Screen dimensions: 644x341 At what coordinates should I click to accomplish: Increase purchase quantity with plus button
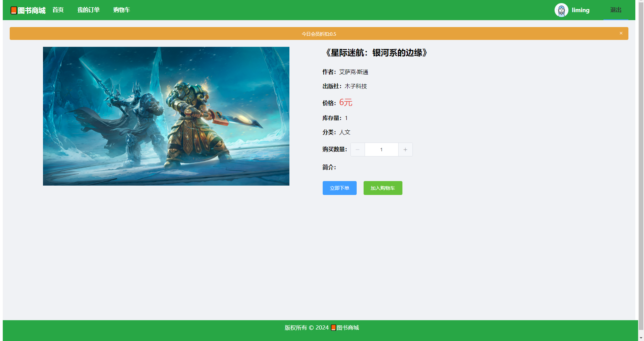(405, 150)
